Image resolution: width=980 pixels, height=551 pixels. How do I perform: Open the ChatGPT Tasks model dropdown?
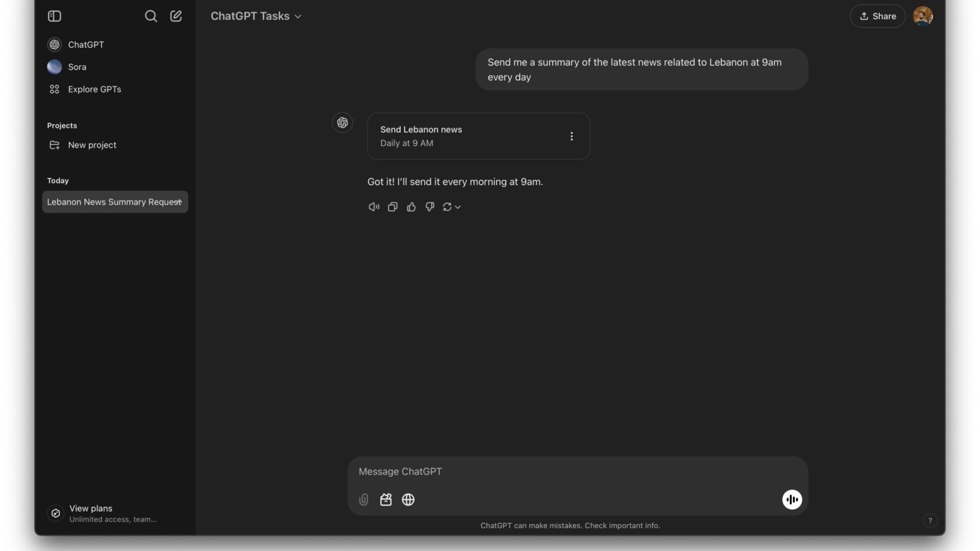(256, 16)
